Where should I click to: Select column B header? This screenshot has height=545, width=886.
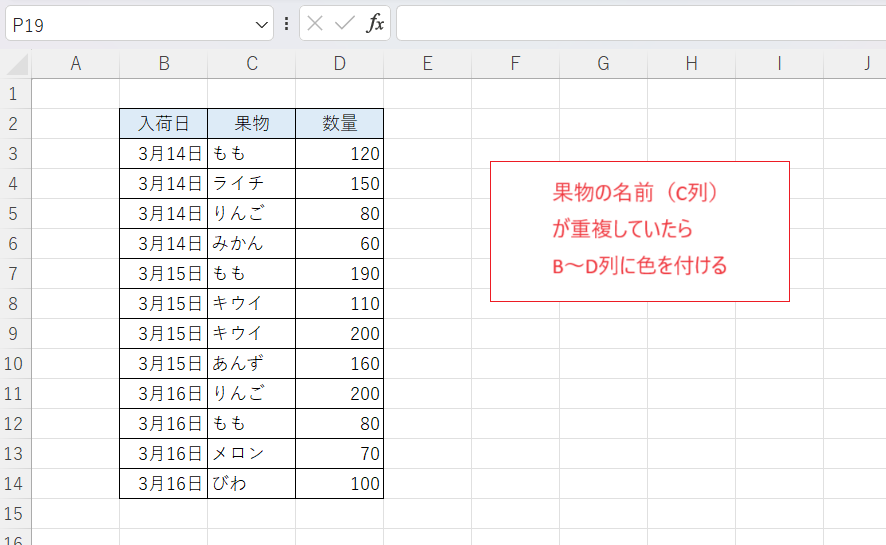pos(164,64)
